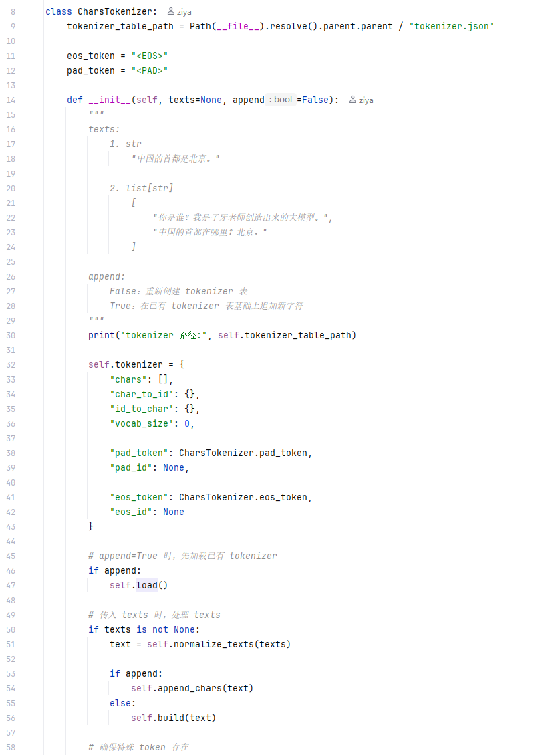This screenshot has width=560, height=755.
Task: Click the '1. str' docstring line
Action: click(x=125, y=144)
